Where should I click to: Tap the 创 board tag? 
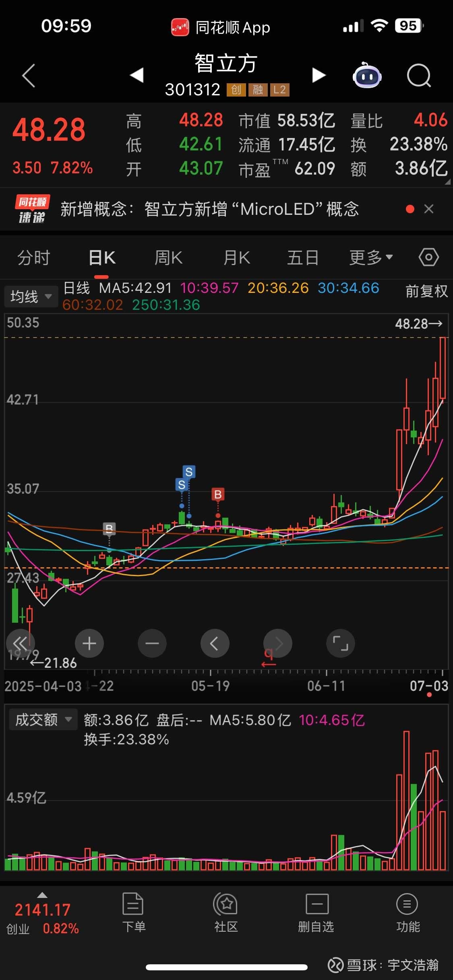(x=236, y=90)
